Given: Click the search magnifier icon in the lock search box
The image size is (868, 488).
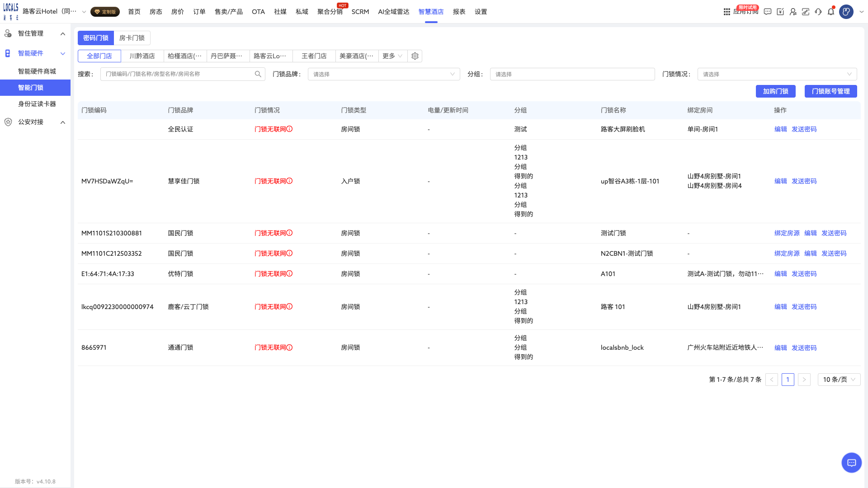Looking at the screenshot, I should [x=258, y=74].
